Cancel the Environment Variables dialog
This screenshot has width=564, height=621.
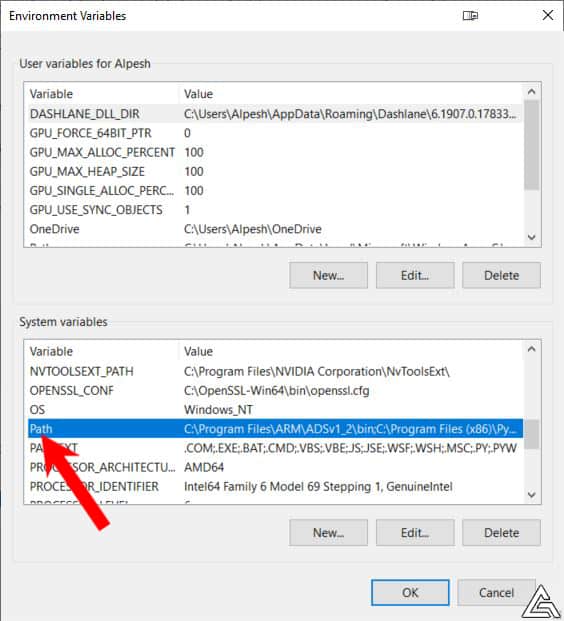point(496,592)
